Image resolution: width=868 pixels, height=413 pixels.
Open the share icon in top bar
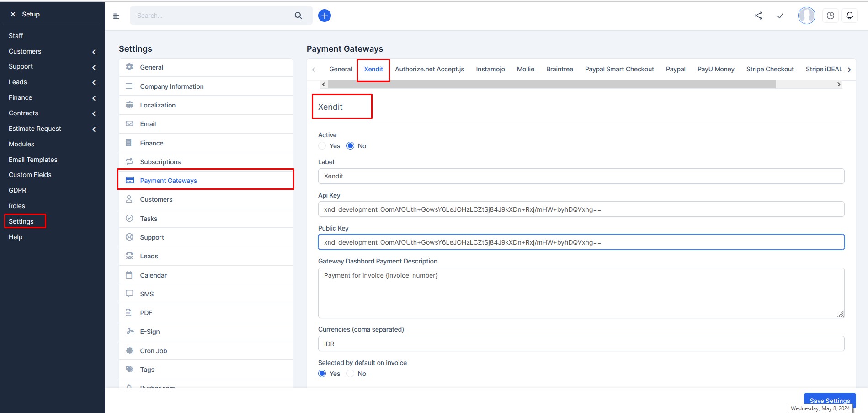point(758,16)
